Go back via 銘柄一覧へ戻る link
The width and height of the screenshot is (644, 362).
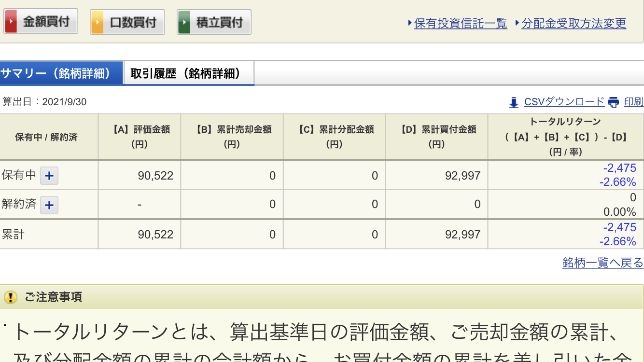(603, 263)
